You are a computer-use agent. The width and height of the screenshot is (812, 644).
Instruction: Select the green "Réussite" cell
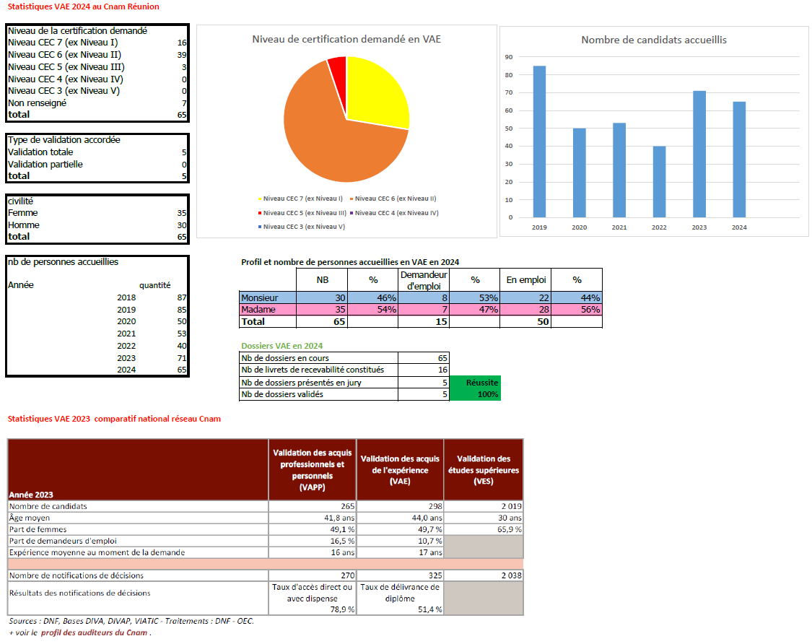pyautogui.click(x=474, y=382)
